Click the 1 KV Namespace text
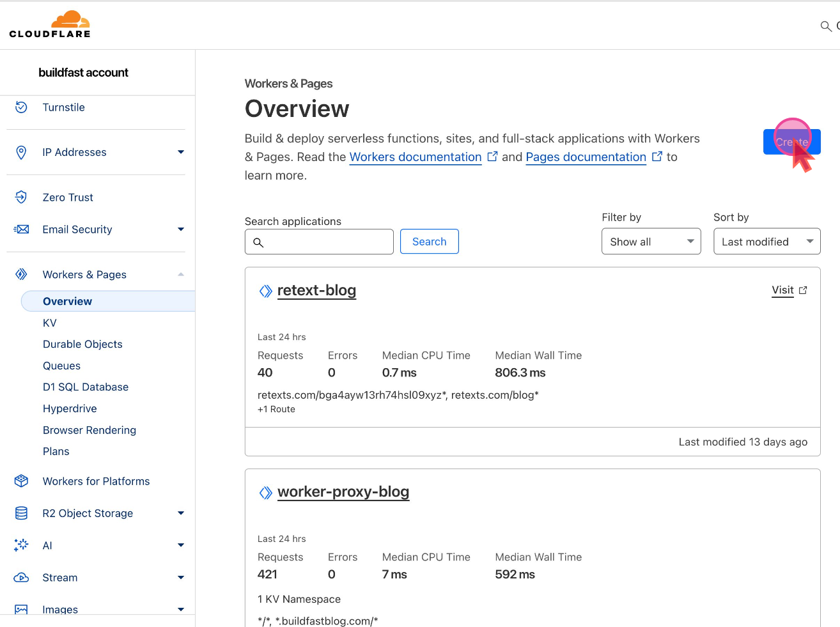The width and height of the screenshot is (840, 627). (x=299, y=600)
